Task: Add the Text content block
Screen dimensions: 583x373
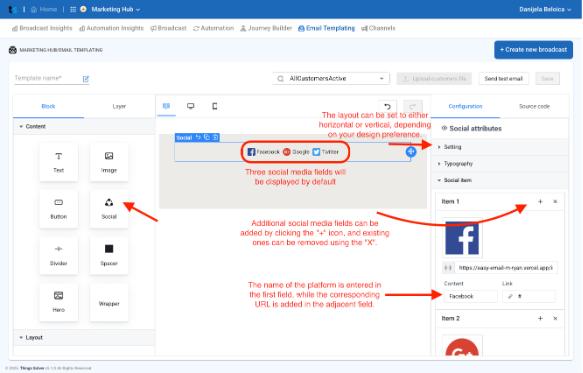Action: pyautogui.click(x=58, y=162)
